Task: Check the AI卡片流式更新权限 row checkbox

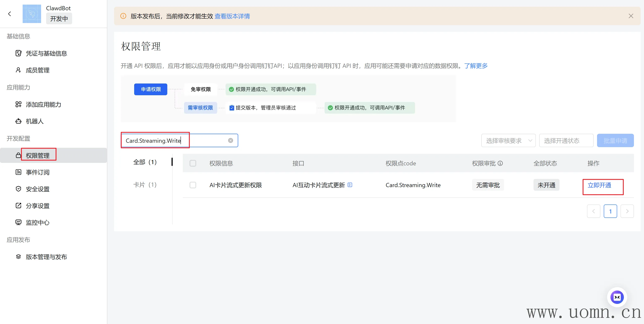Action: click(x=193, y=185)
